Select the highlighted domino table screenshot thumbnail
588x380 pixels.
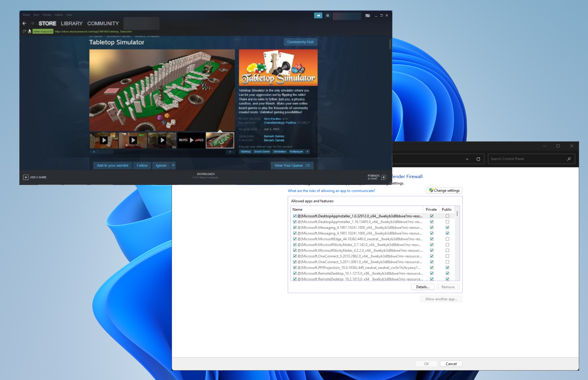click(x=220, y=140)
